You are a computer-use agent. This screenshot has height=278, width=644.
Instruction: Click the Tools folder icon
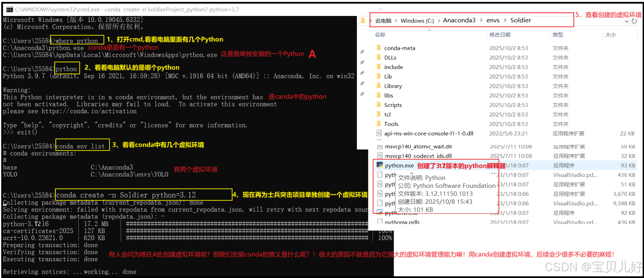[x=379, y=124]
